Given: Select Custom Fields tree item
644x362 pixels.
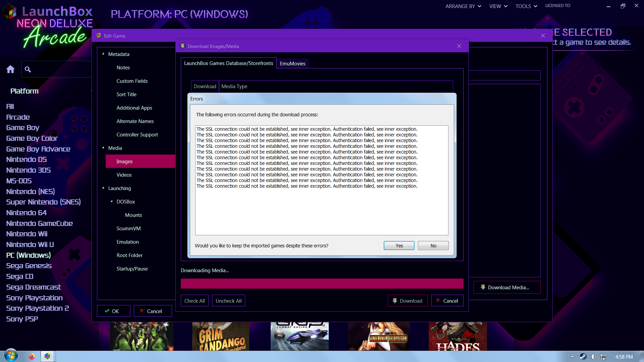Looking at the screenshot, I should click(x=132, y=81).
